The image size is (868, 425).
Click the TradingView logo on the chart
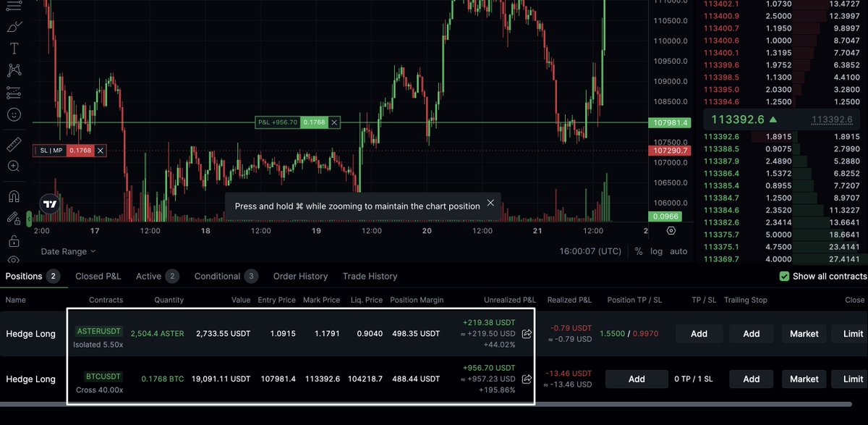pos(49,204)
